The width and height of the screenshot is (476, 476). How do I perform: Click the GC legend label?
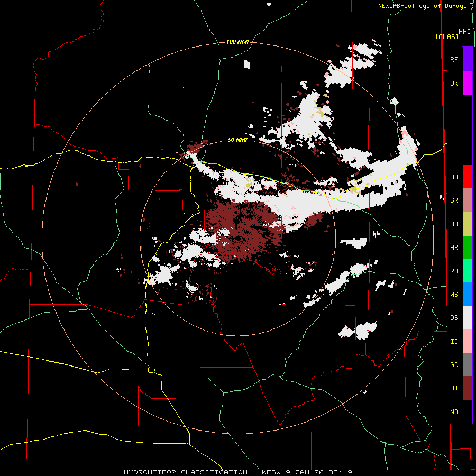[x=454, y=364]
